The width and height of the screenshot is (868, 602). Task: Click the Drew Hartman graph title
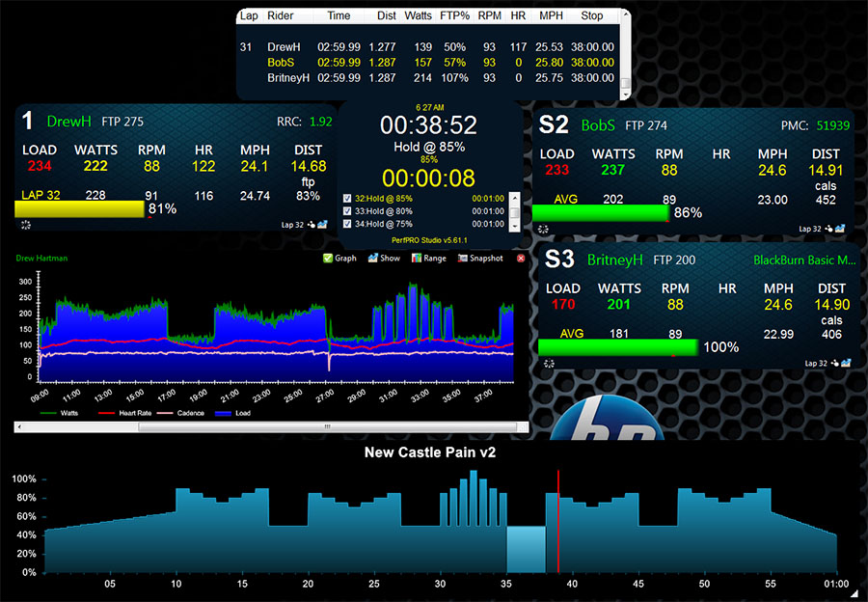41,259
